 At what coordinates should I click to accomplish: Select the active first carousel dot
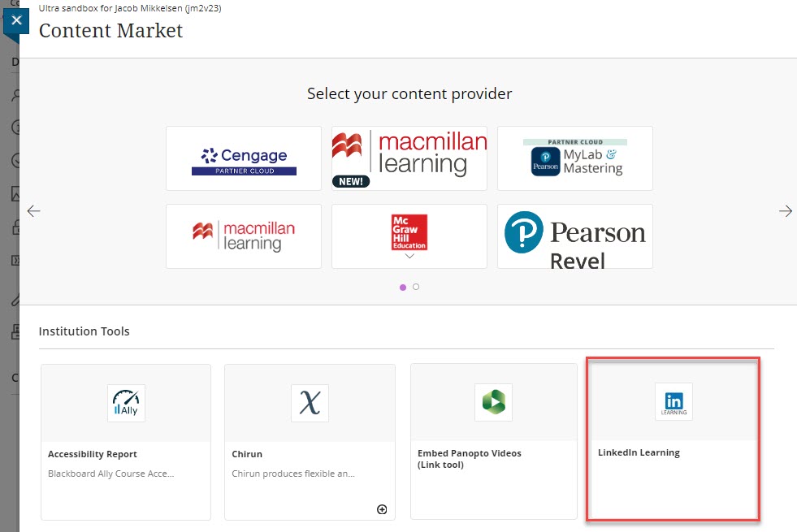tap(403, 287)
